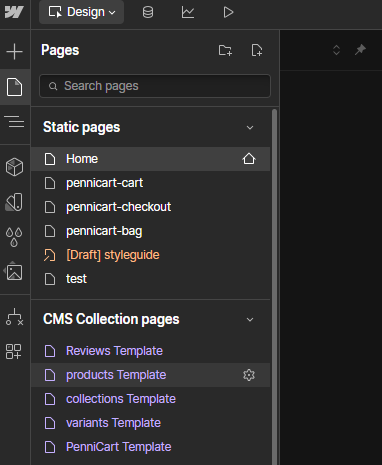382x465 pixels.
Task: Open the products Template page
Action: (x=151, y=375)
